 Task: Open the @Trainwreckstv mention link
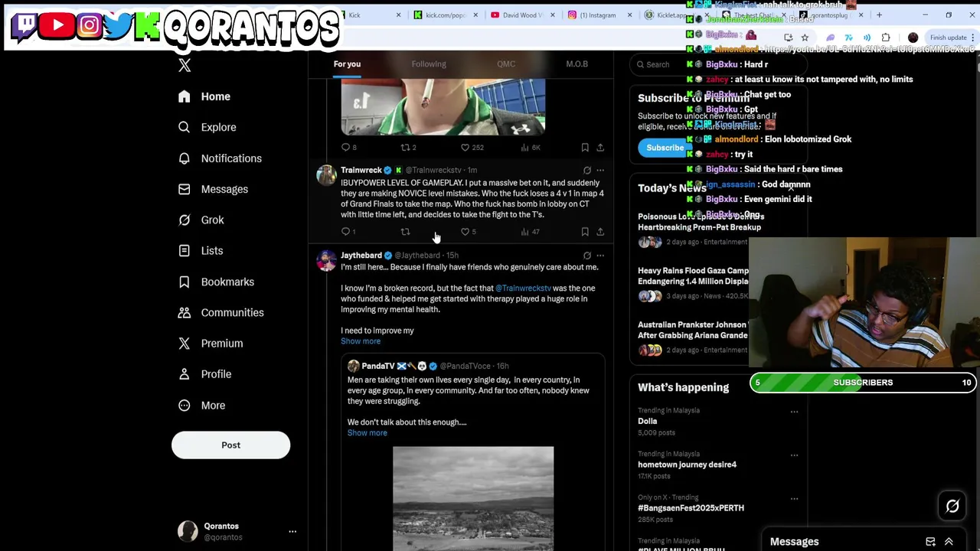click(x=523, y=289)
